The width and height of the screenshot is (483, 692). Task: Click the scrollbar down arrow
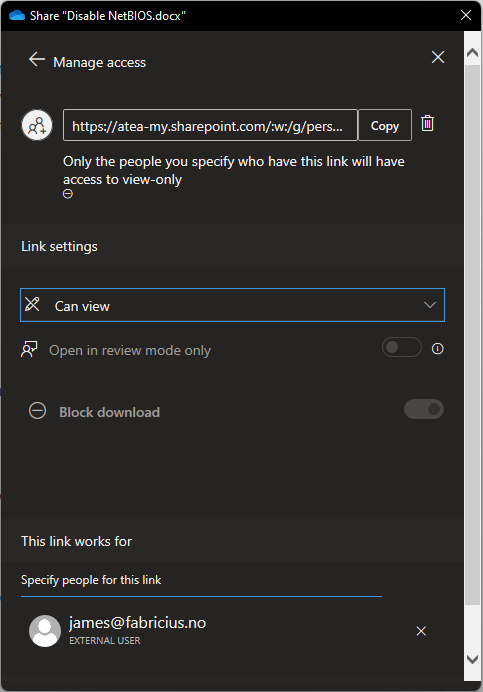click(472, 659)
